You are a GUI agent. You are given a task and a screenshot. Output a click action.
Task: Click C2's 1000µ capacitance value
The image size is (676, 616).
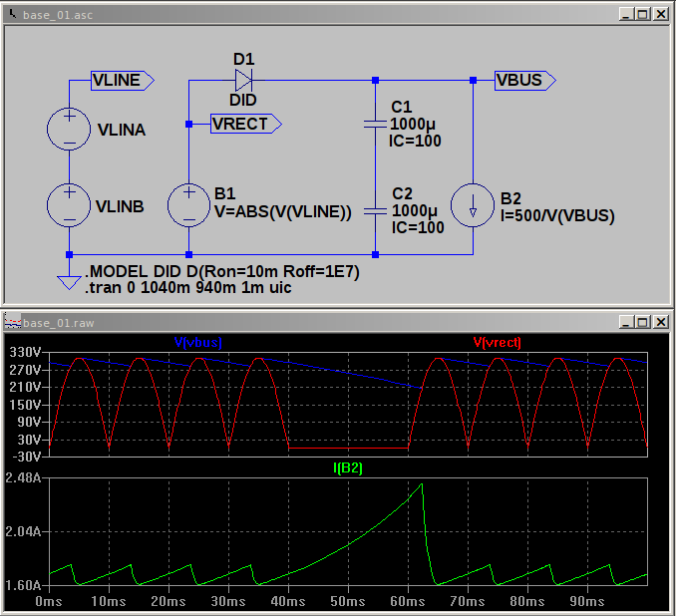(415, 210)
